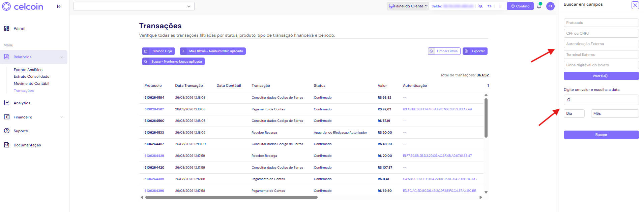Toggle the Valor (R$) search option
The image size is (644, 212).
click(601, 76)
